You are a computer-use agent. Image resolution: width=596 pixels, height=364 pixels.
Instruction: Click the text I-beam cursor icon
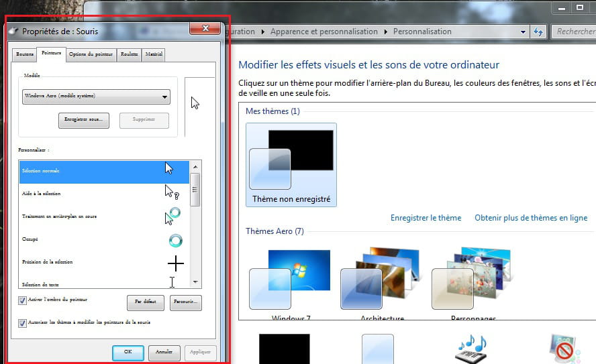(x=172, y=282)
